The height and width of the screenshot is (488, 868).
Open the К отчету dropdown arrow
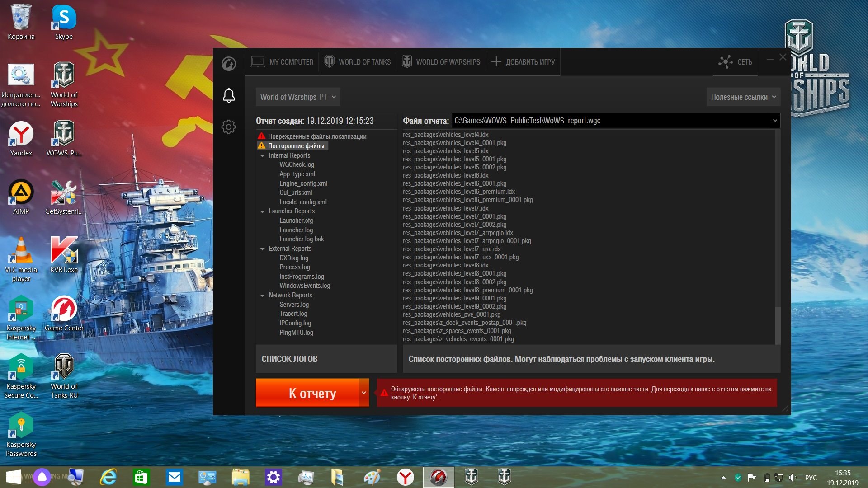(364, 393)
